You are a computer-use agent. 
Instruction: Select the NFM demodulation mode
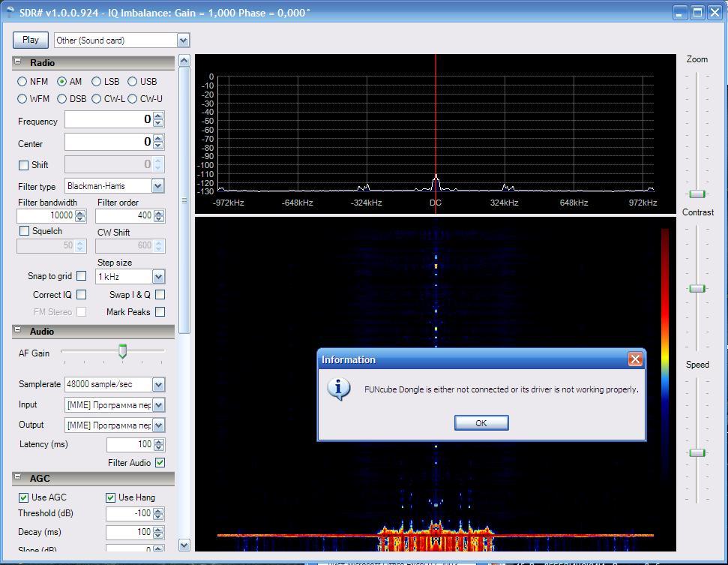coord(22,82)
